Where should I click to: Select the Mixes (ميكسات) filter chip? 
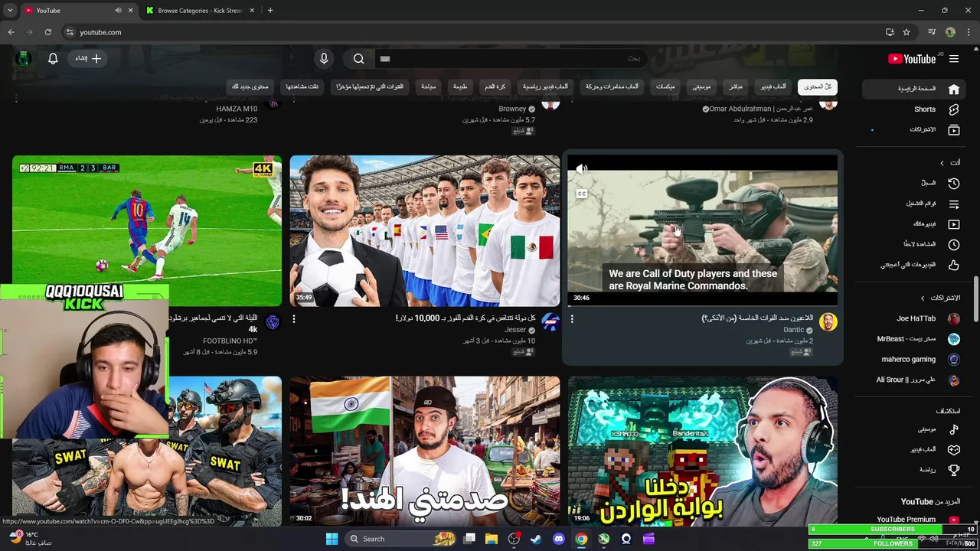665,86
